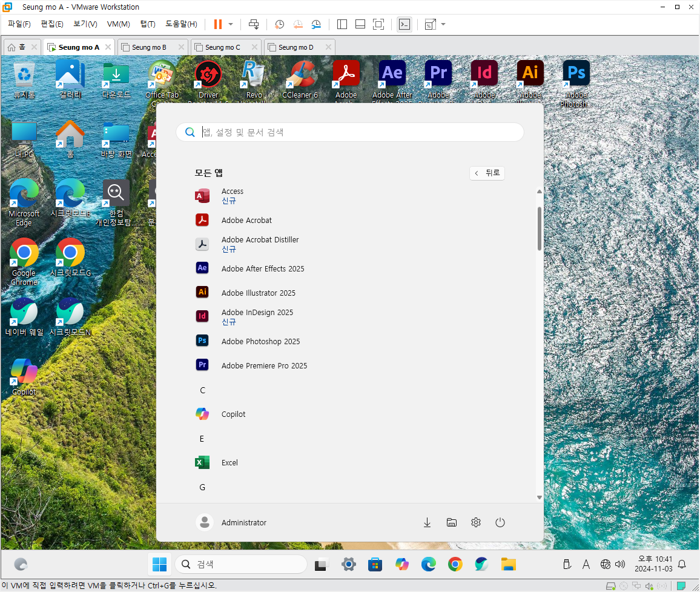
Task: Open File Explorer icon in Start footer
Action: tap(451, 522)
